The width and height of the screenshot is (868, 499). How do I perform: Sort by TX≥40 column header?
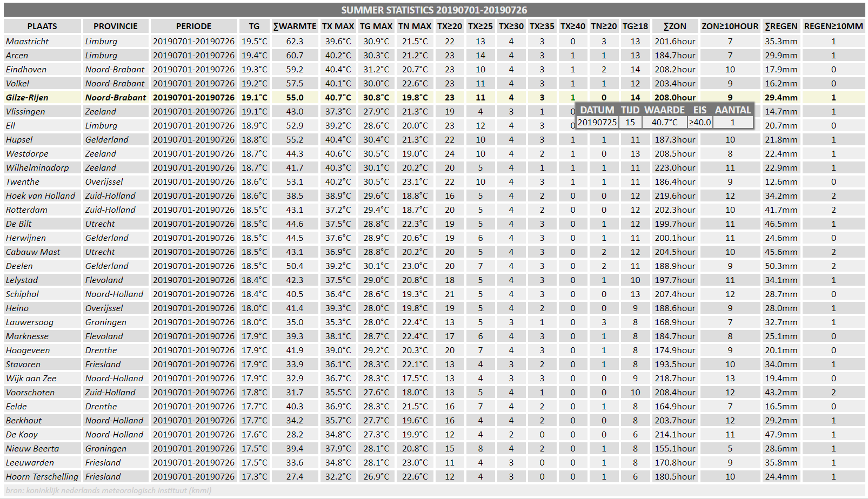click(x=573, y=26)
